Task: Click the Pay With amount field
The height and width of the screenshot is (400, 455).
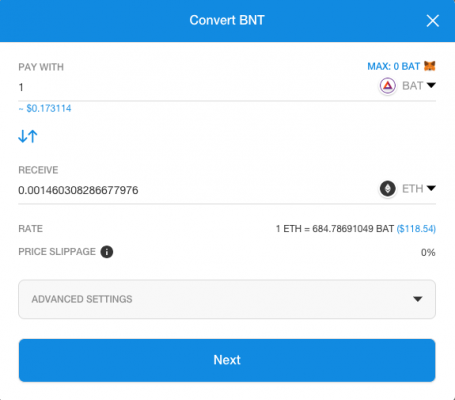Action: (197, 87)
